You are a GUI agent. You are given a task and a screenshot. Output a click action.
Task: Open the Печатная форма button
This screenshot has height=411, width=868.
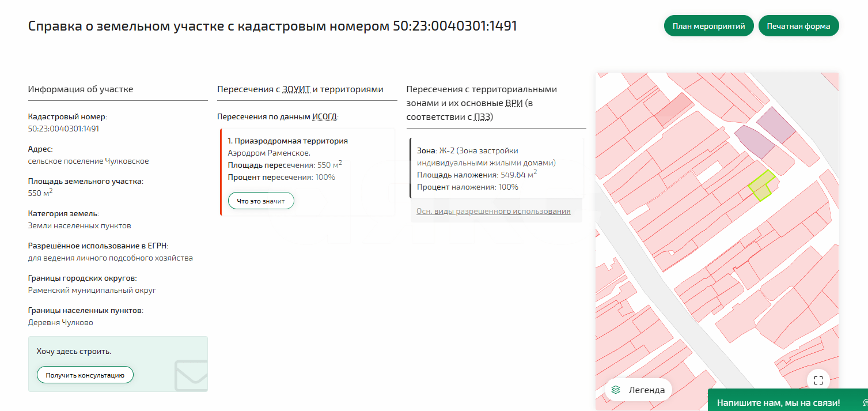pyautogui.click(x=798, y=26)
